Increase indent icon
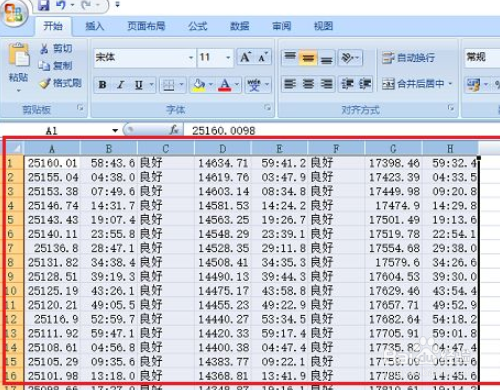The image size is (500, 390). tap(364, 84)
